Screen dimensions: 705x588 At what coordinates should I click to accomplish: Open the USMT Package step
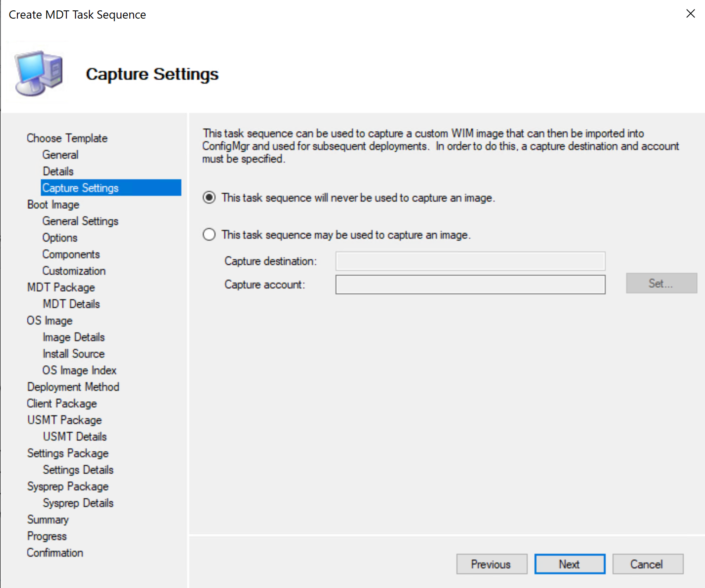tap(64, 420)
